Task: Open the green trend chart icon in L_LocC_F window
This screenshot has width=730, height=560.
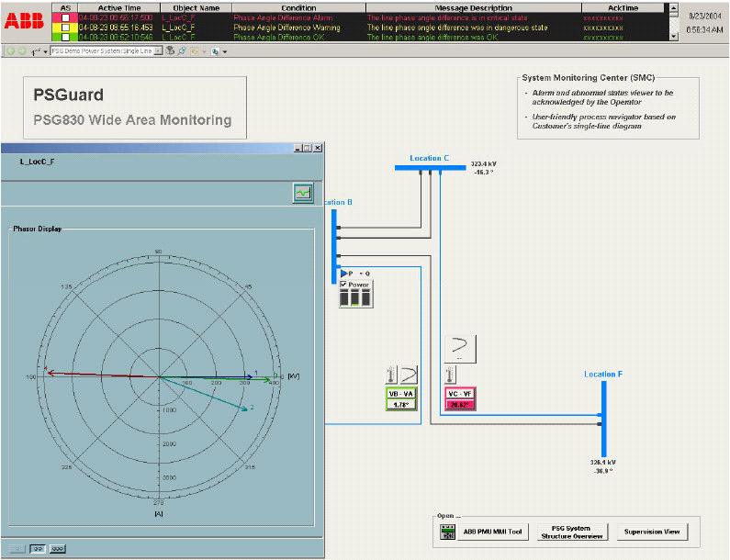Action: click(x=303, y=193)
